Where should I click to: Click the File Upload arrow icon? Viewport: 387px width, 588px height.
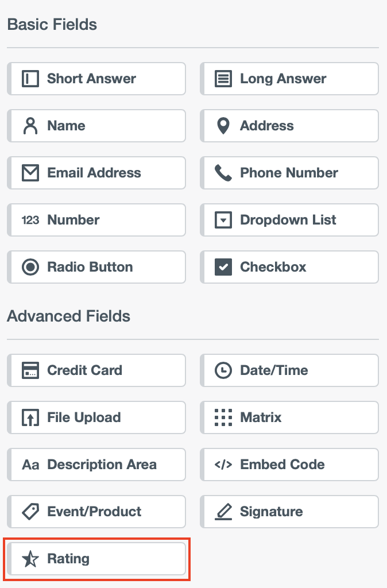(30, 417)
